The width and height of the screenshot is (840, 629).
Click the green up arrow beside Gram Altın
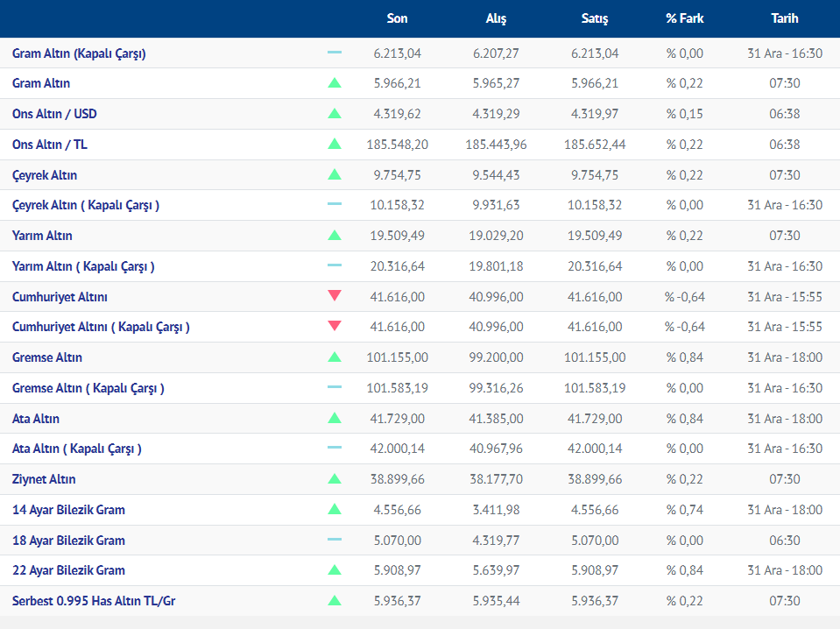tap(335, 83)
